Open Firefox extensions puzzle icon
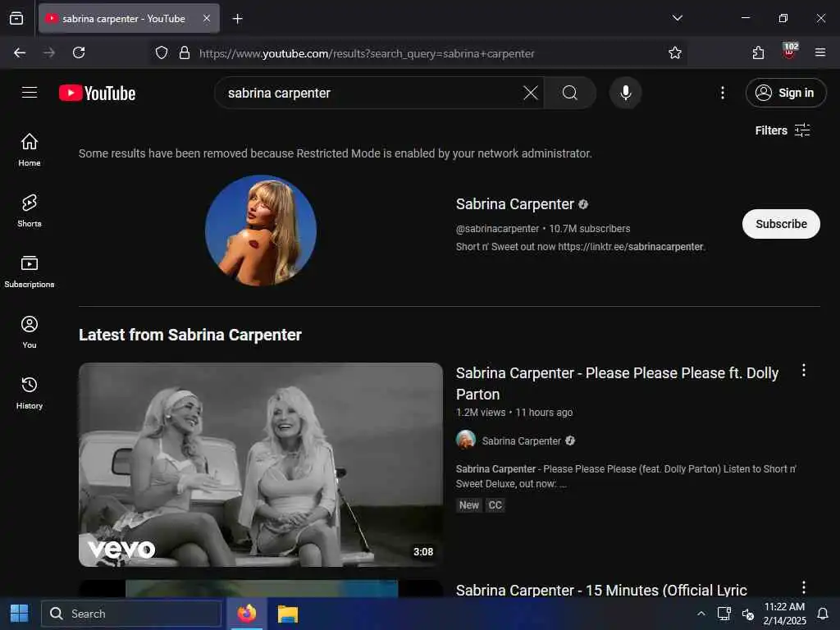Viewport: 840px width, 630px height. (758, 52)
